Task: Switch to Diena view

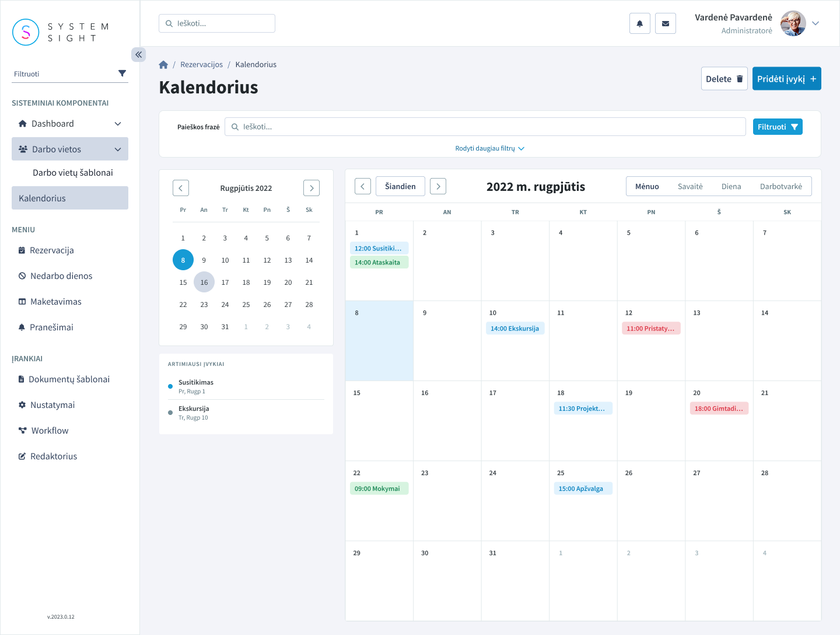Action: 731,187
